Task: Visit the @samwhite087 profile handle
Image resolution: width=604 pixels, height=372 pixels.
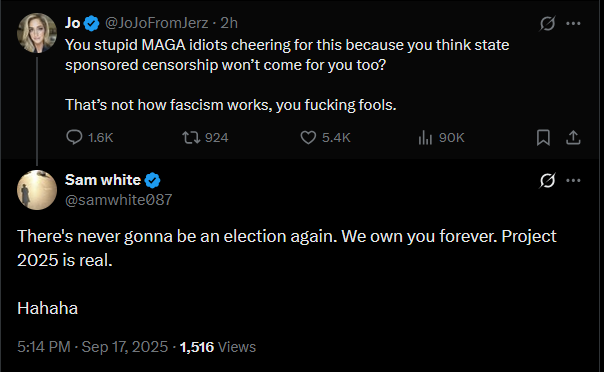Action: click(119, 200)
